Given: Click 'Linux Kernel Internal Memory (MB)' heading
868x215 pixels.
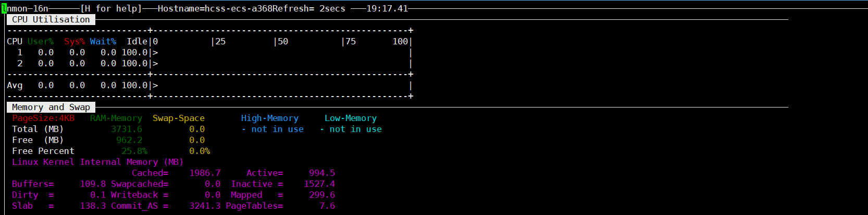Looking at the screenshot, I should [98, 162].
